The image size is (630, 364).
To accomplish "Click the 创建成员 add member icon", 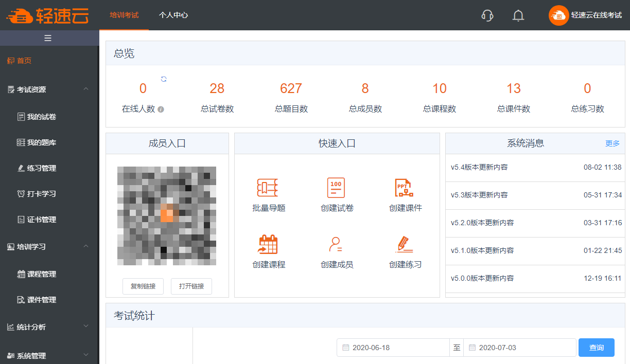I will (336, 244).
